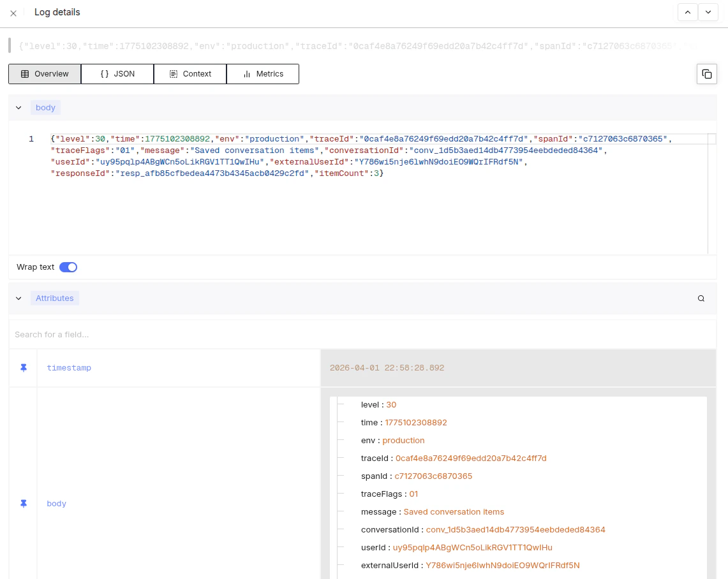Click the conversationId value in tree
728x579 pixels.
click(516, 530)
